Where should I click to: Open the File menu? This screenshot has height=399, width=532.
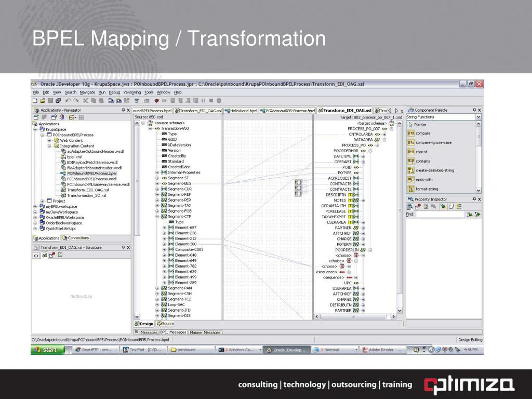pyautogui.click(x=36, y=92)
